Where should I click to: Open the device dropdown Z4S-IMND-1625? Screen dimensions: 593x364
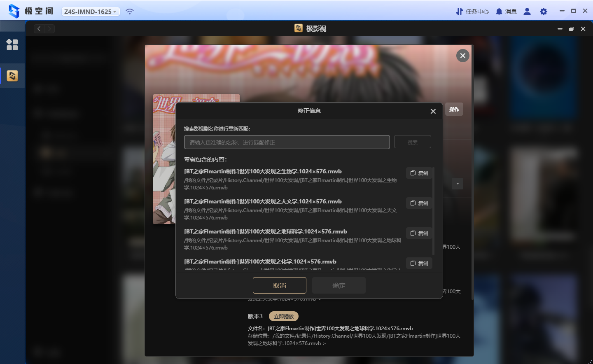[x=91, y=12]
